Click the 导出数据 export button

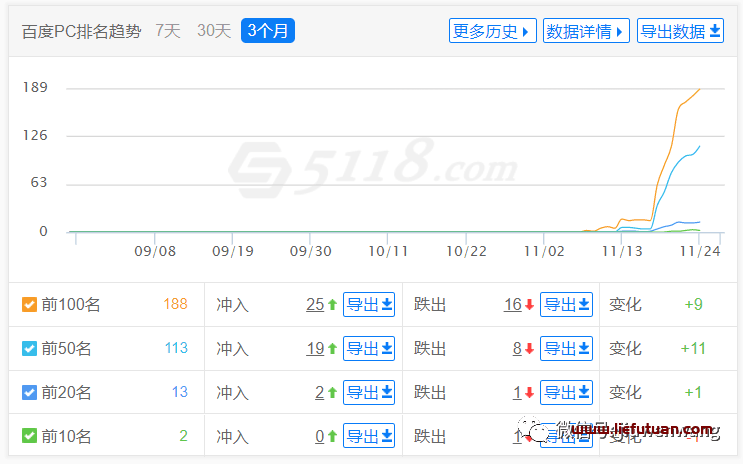point(680,31)
